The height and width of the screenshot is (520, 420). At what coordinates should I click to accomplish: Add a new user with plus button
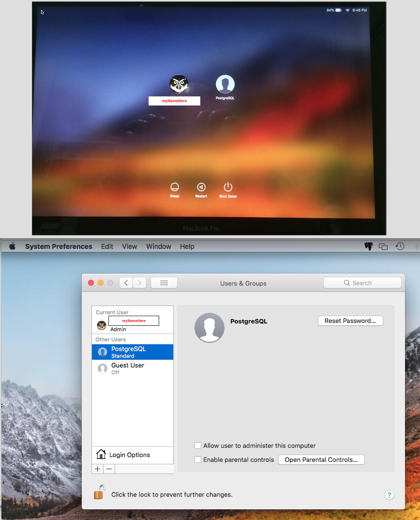[98, 469]
